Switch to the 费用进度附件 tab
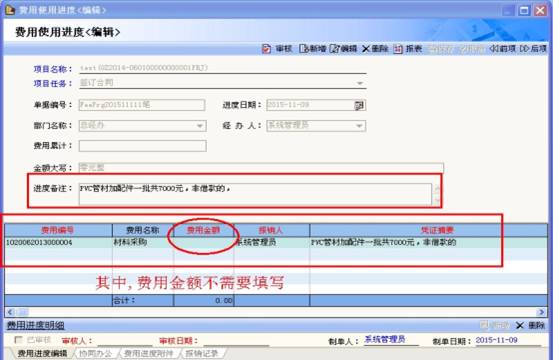553x360 pixels. tap(148, 354)
